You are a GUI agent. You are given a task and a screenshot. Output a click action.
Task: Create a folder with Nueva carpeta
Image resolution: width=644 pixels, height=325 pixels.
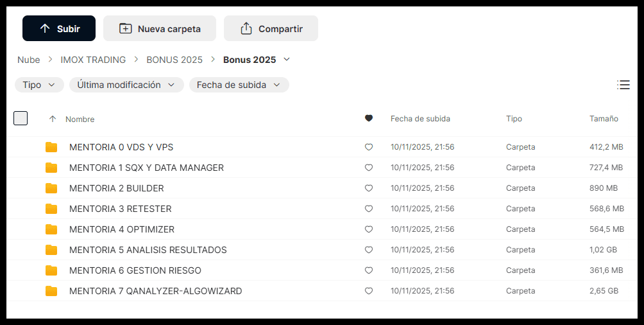click(x=160, y=29)
